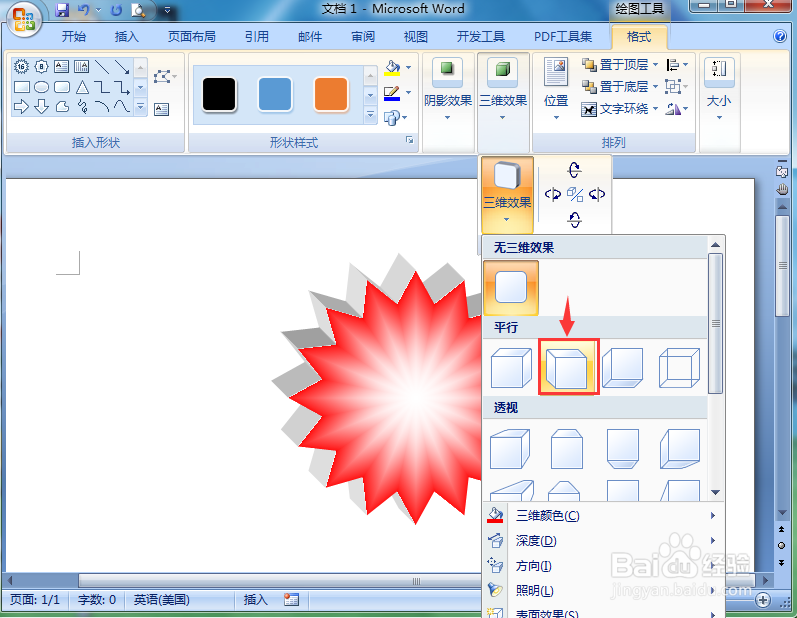Pick the arrow line shape
The width and height of the screenshot is (797, 618).
coord(122,66)
